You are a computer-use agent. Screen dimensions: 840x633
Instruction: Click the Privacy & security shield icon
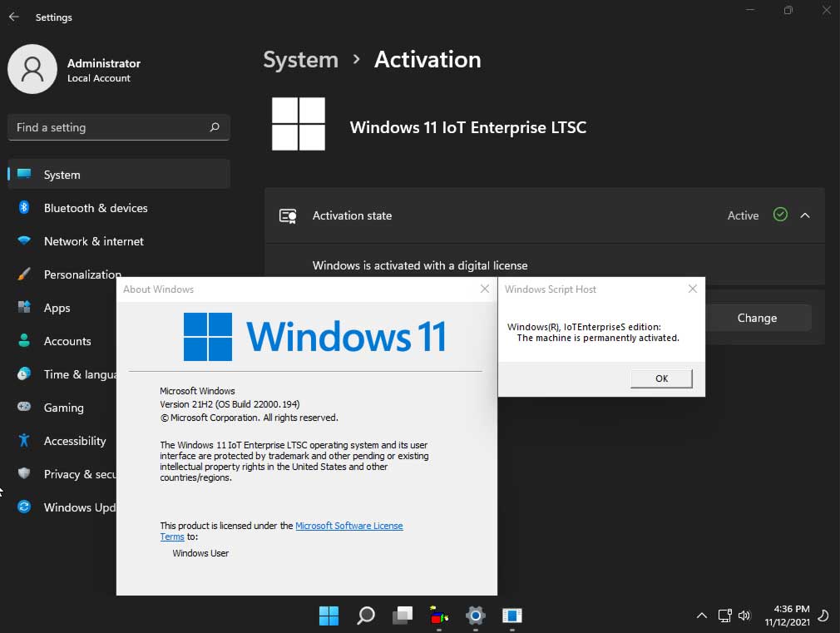23,473
